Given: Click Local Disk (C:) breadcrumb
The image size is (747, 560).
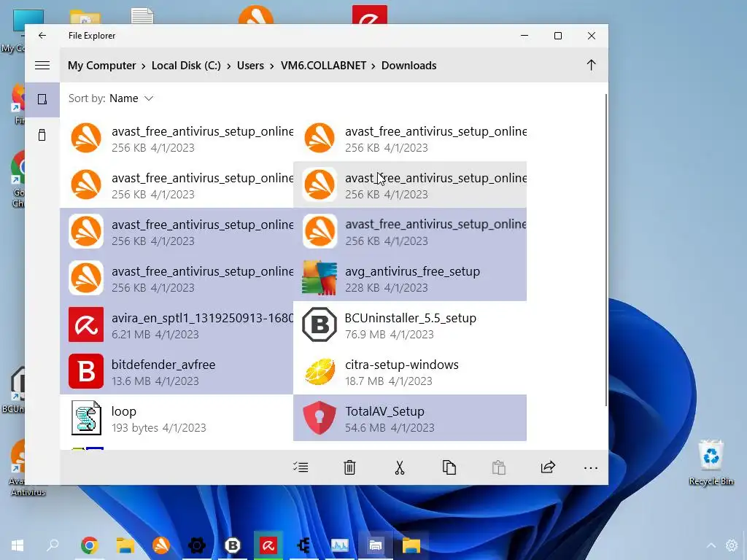Looking at the screenshot, I should click(186, 66).
